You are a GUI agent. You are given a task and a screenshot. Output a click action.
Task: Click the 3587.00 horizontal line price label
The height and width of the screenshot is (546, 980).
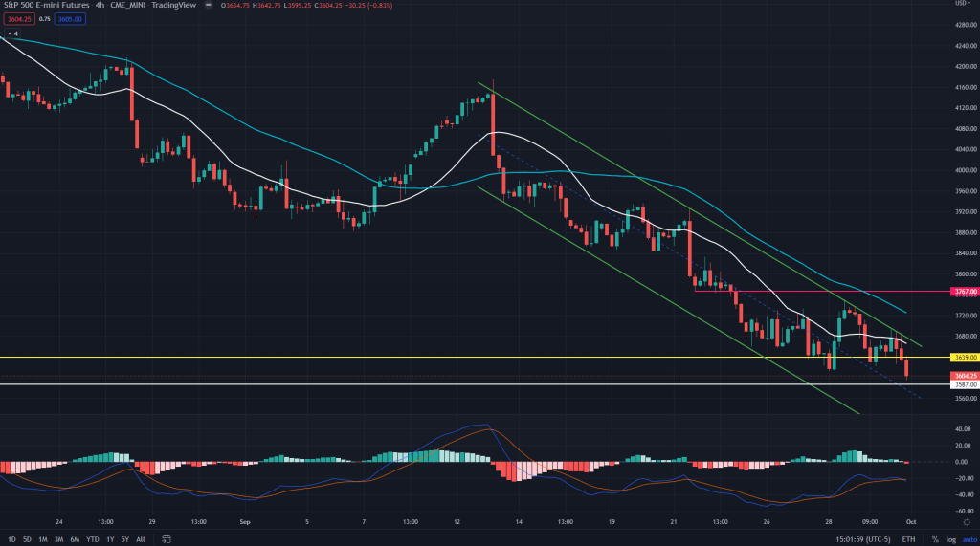(964, 384)
